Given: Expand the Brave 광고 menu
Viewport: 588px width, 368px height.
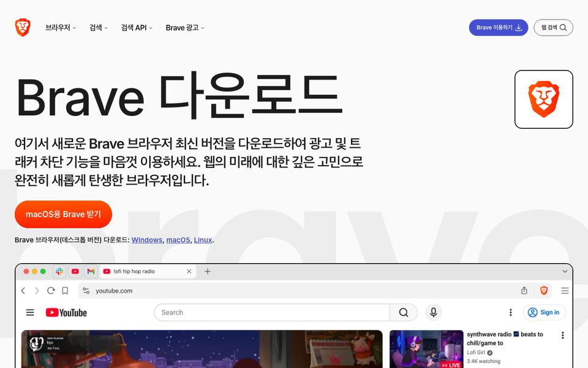Looking at the screenshot, I should (x=185, y=28).
